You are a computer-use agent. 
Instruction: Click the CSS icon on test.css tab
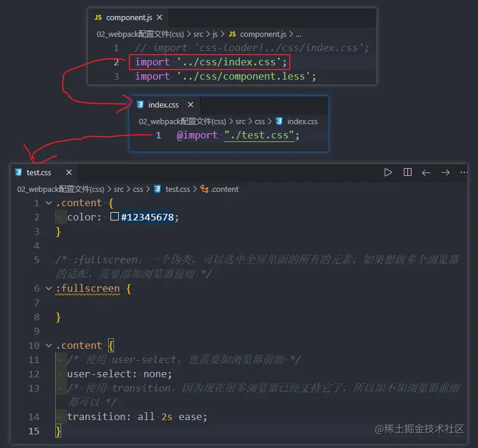tap(18, 172)
